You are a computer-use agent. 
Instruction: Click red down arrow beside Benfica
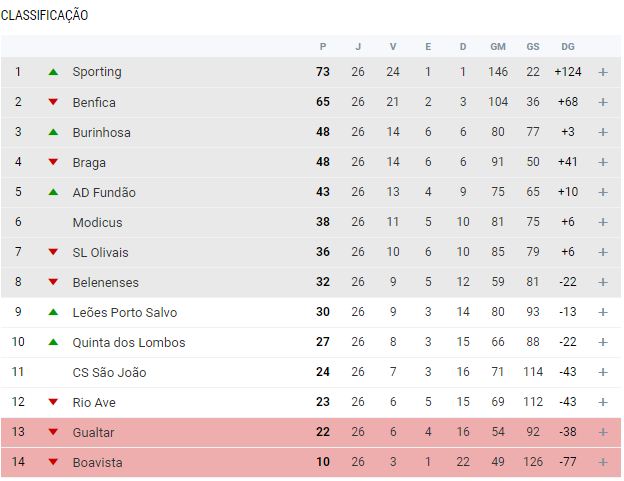coord(53,102)
